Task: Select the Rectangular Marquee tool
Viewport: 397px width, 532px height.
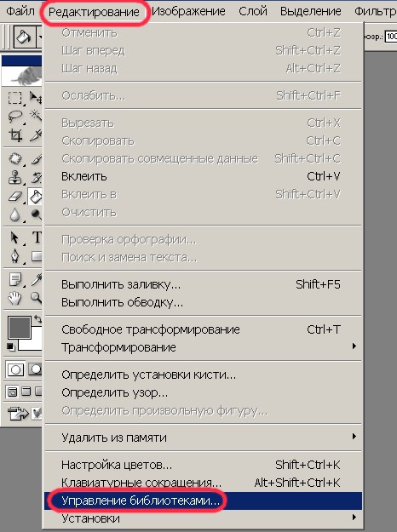Action: 15,98
